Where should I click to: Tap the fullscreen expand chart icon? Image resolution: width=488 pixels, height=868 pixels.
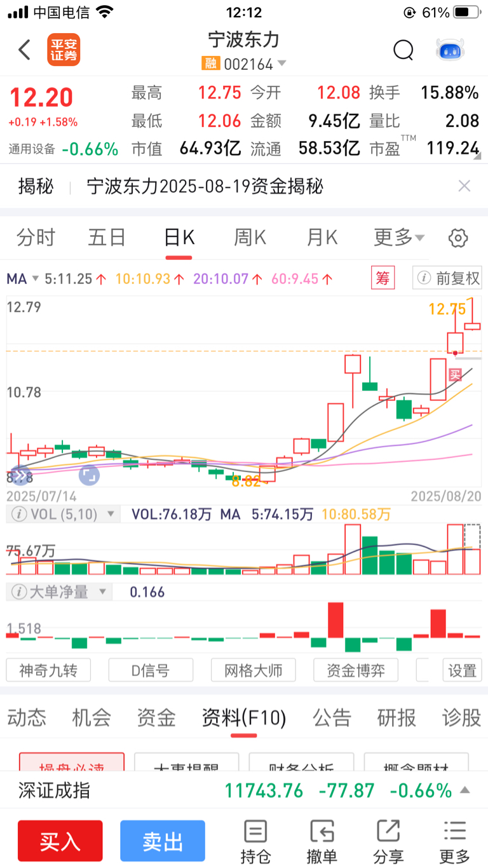pyautogui.click(x=88, y=475)
